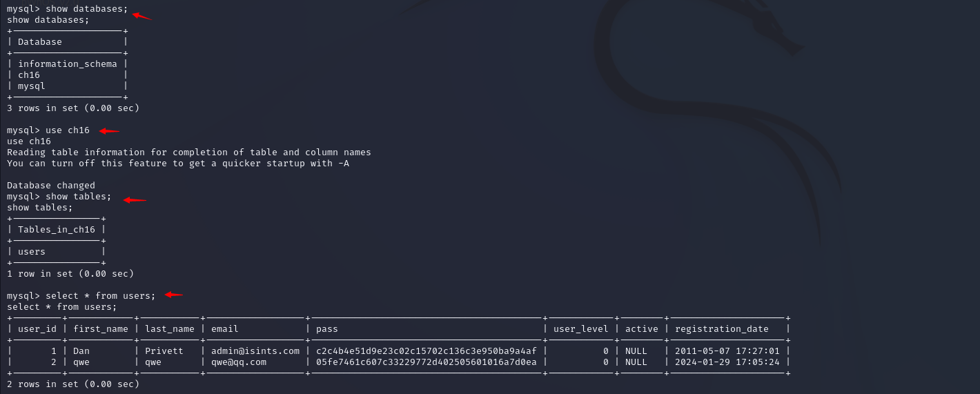This screenshot has width=980, height=394.
Task: Click the "information_schema" database row
Action: 68,63
